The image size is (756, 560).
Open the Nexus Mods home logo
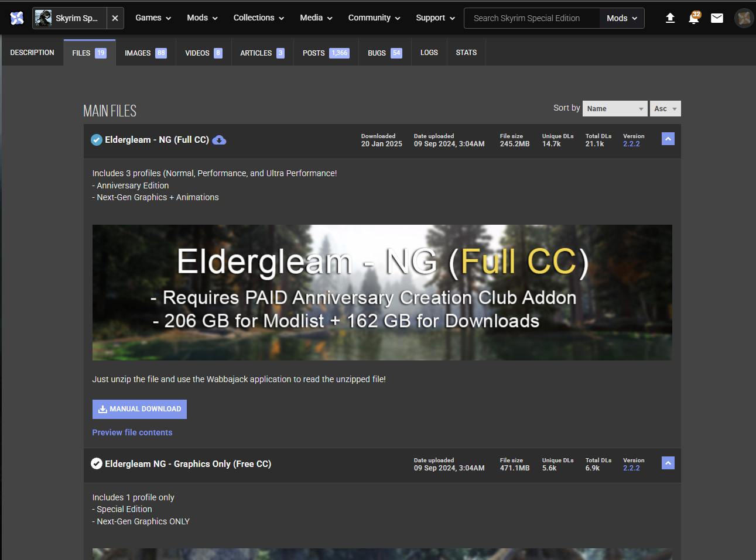click(17, 18)
